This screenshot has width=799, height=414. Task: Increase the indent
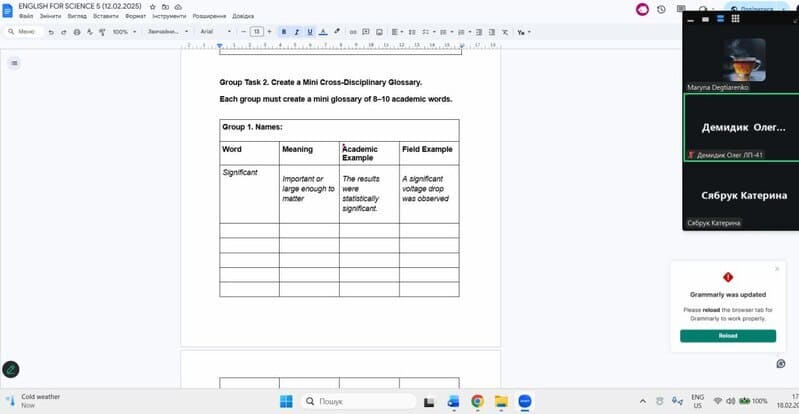[x=492, y=32]
